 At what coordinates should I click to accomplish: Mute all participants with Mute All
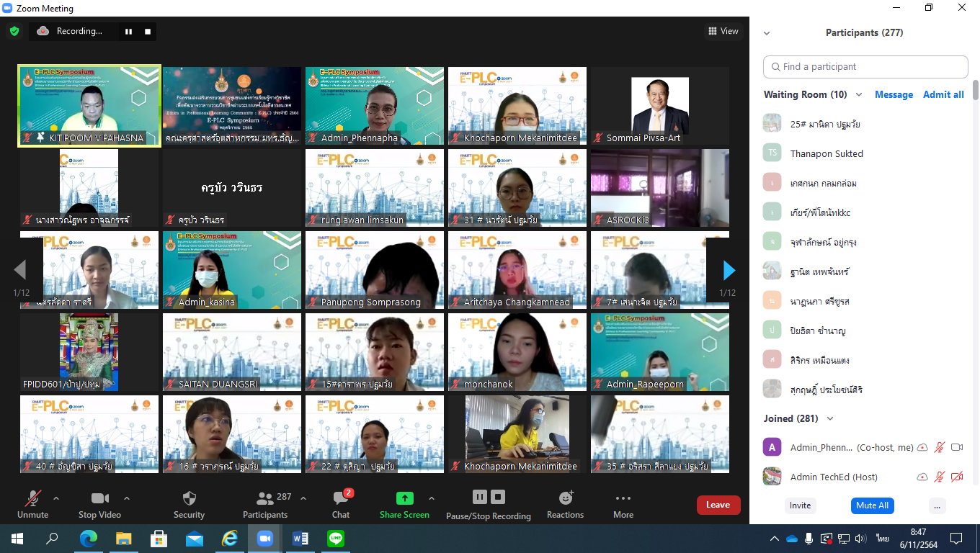872,505
